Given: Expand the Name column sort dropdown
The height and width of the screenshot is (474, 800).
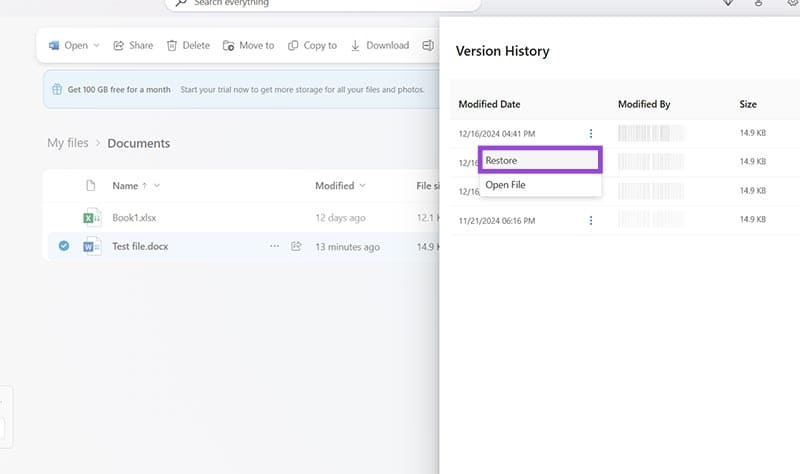Looking at the screenshot, I should click(157, 186).
